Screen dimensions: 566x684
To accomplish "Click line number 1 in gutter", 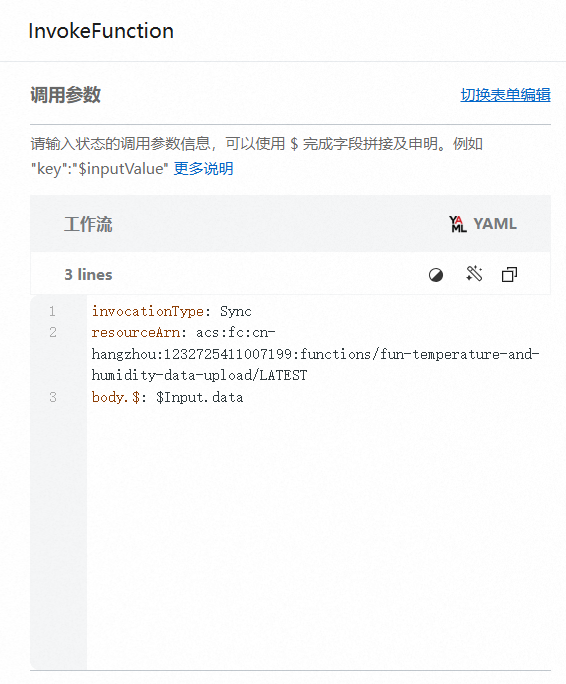I will 52,311.
